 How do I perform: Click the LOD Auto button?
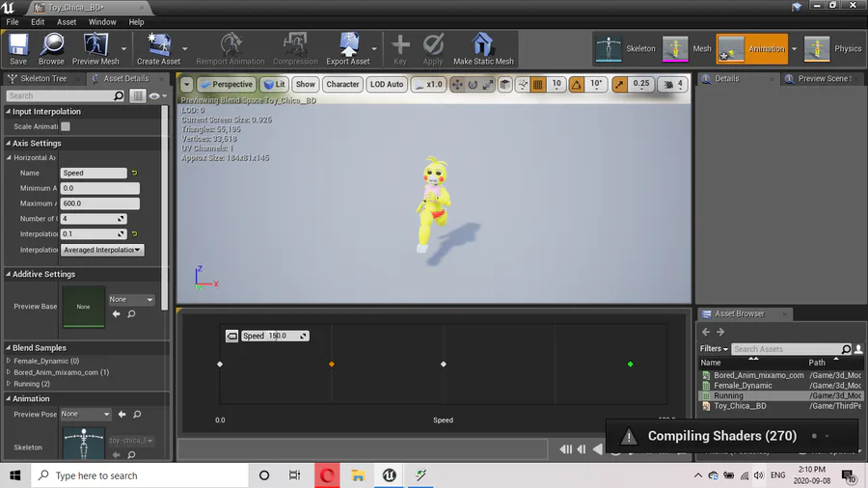pyautogui.click(x=387, y=84)
